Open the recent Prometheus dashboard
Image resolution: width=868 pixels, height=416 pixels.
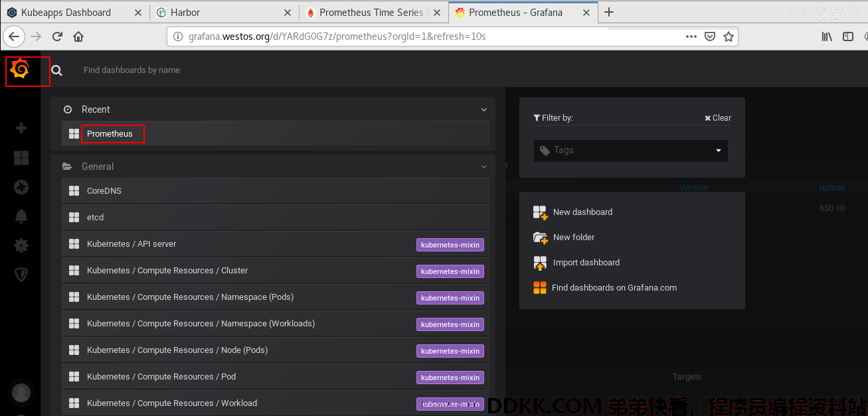click(x=276, y=134)
